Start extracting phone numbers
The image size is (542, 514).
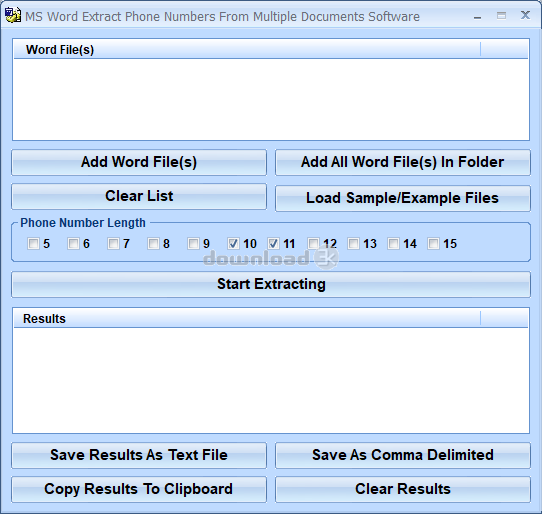tap(271, 284)
